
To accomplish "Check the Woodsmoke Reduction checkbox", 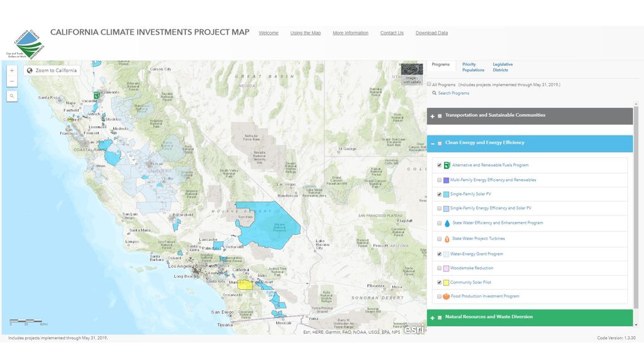I will [439, 268].
